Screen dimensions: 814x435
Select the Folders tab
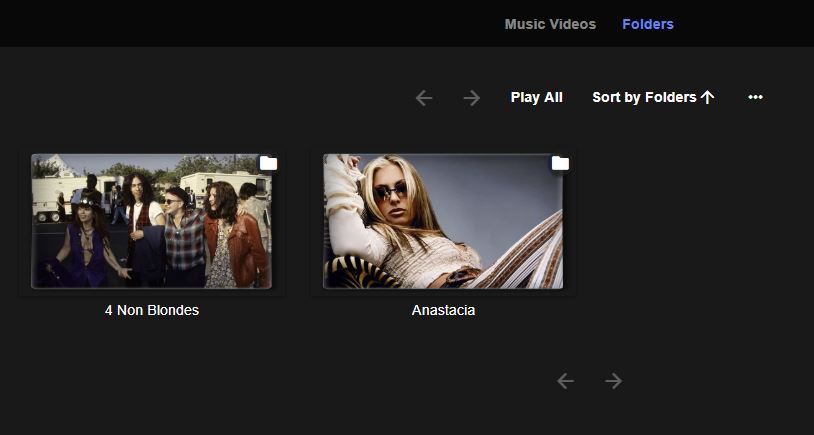pos(648,24)
